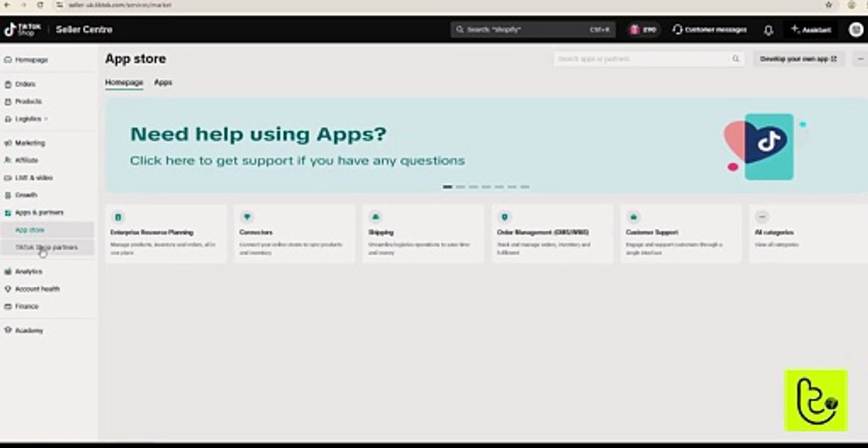The width and height of the screenshot is (868, 448).
Task: Open the Shipping category card
Action: pos(423,234)
